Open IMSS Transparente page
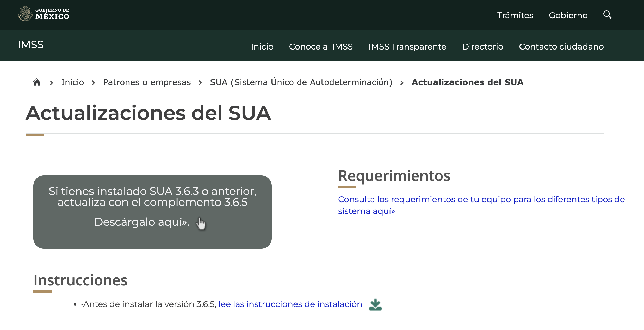Screen dimensions: 644x330 click(407, 47)
